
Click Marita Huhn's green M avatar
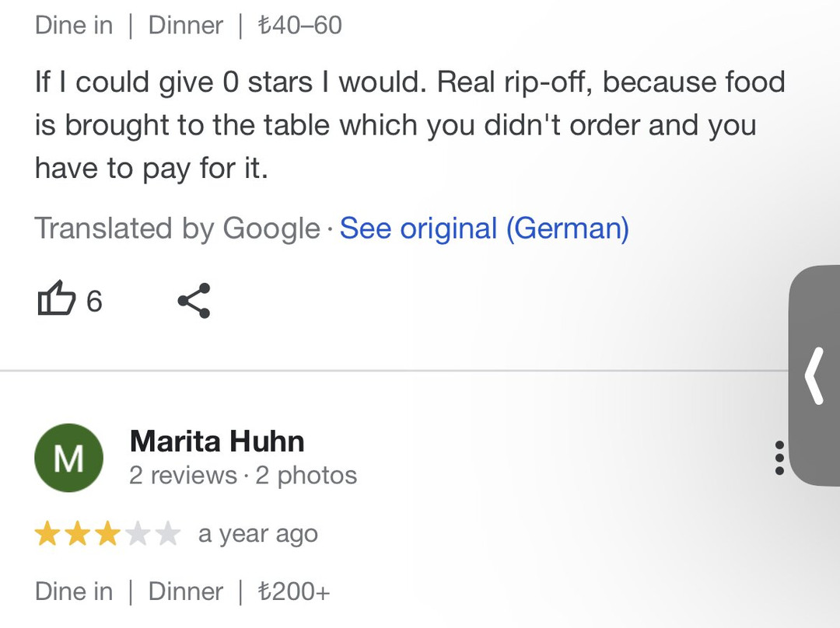tap(69, 459)
